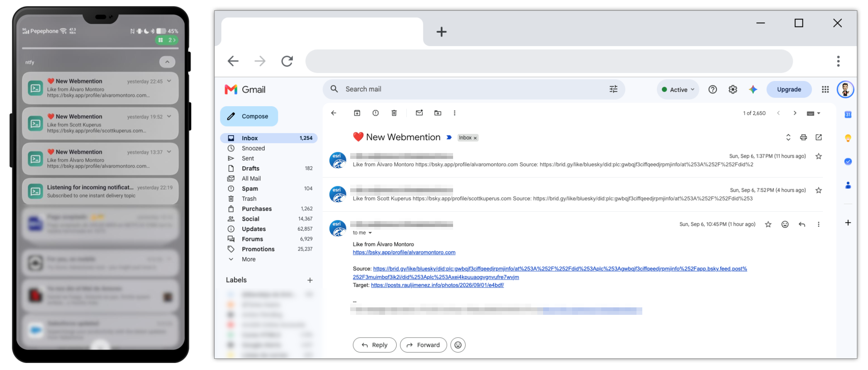868x370 pixels.
Task: Click the Compose button
Action: pos(249,117)
